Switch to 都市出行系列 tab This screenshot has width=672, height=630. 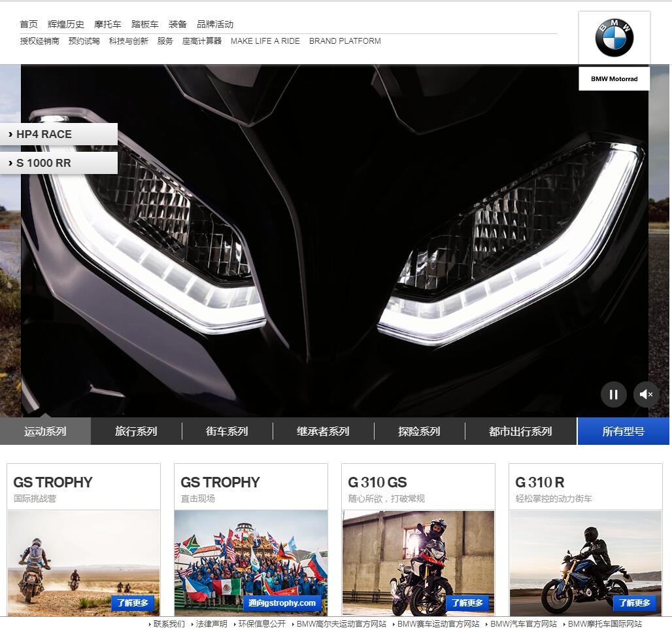coord(520,431)
